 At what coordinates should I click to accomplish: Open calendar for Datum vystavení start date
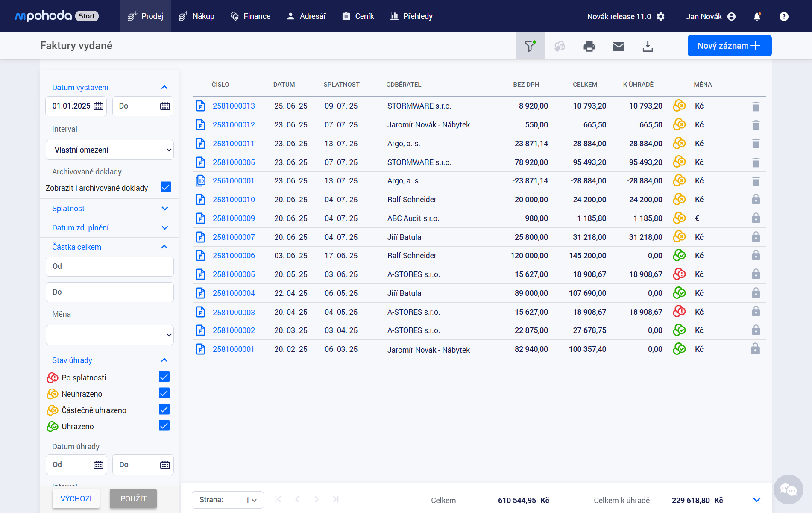click(x=98, y=106)
